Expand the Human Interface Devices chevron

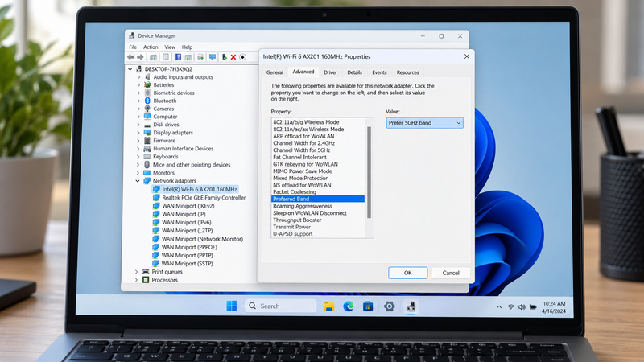pyautogui.click(x=138, y=149)
